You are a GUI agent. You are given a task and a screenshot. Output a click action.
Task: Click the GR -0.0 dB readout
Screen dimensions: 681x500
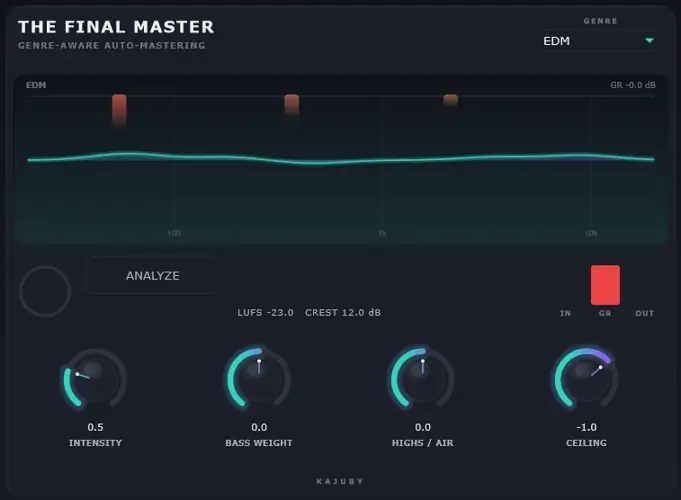[x=633, y=85]
